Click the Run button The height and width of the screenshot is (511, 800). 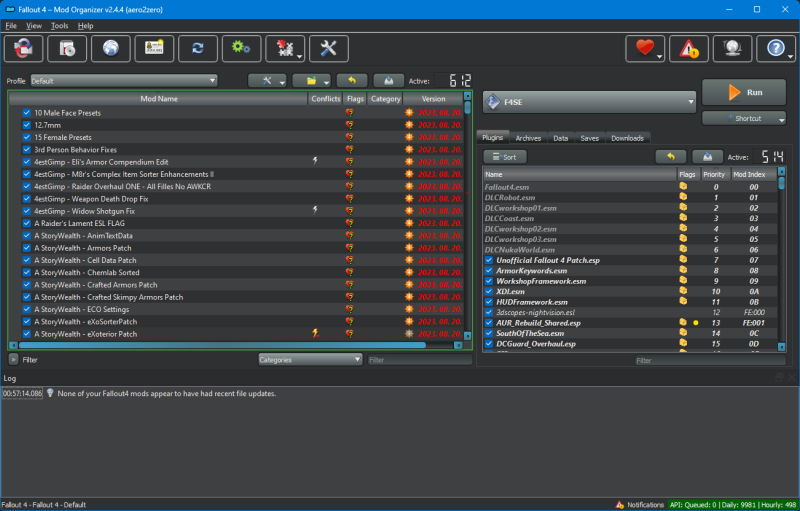tap(744, 92)
